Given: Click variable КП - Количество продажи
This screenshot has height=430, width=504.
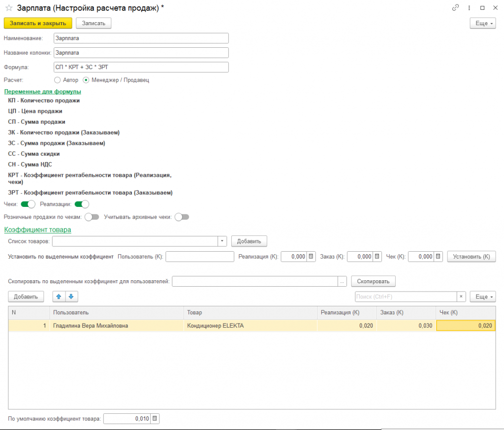Looking at the screenshot, I should (x=44, y=100).
